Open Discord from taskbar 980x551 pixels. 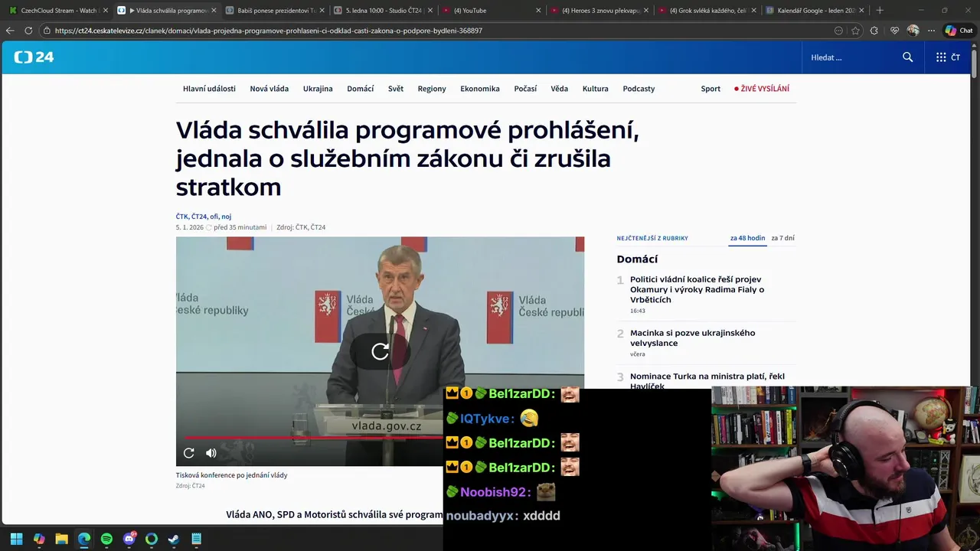[x=129, y=539]
